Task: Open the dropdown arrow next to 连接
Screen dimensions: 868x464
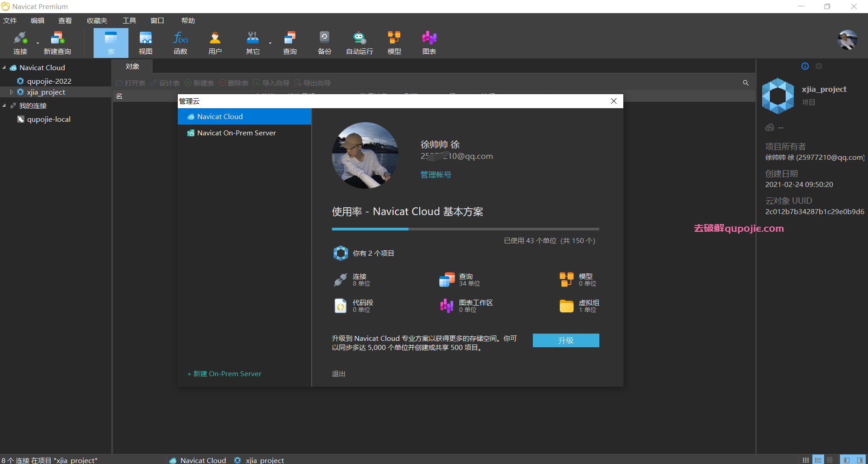Action: pos(38,43)
